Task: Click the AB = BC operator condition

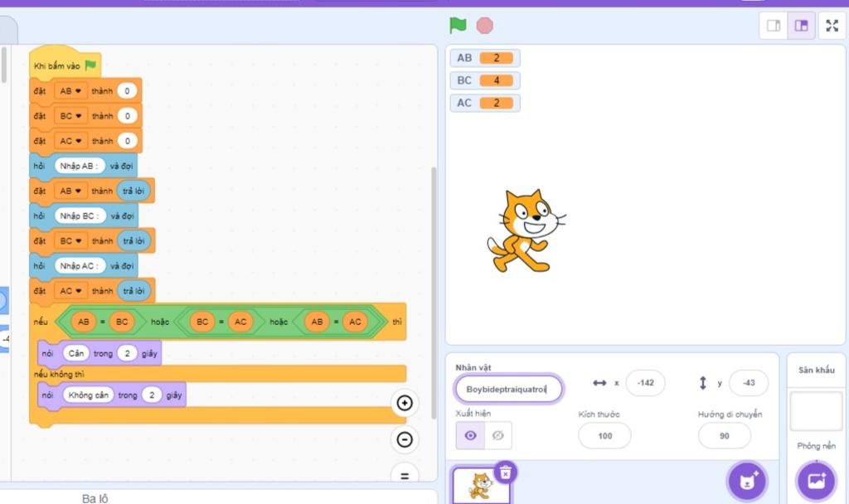Action: [x=102, y=322]
